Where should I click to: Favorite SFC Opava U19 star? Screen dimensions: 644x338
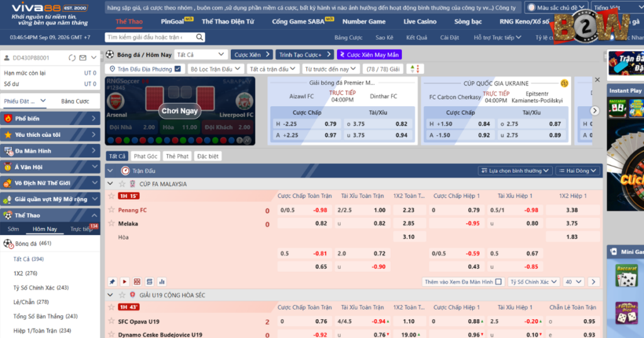pos(111,321)
